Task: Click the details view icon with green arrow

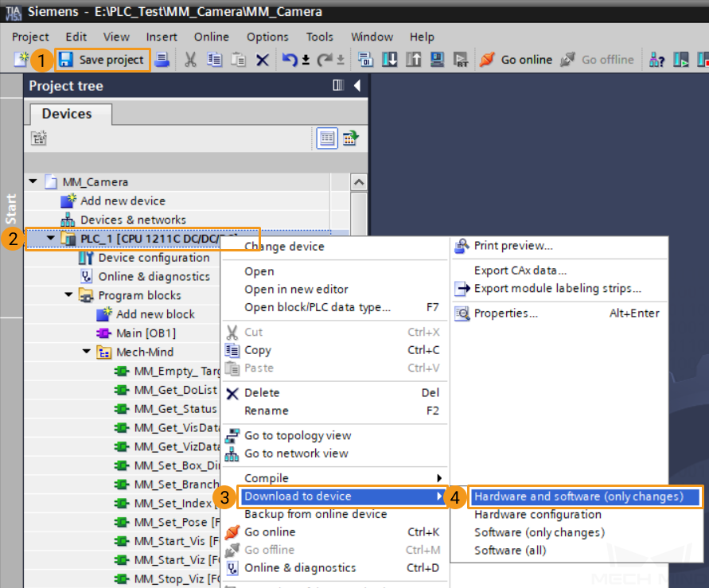Action: pos(350,138)
